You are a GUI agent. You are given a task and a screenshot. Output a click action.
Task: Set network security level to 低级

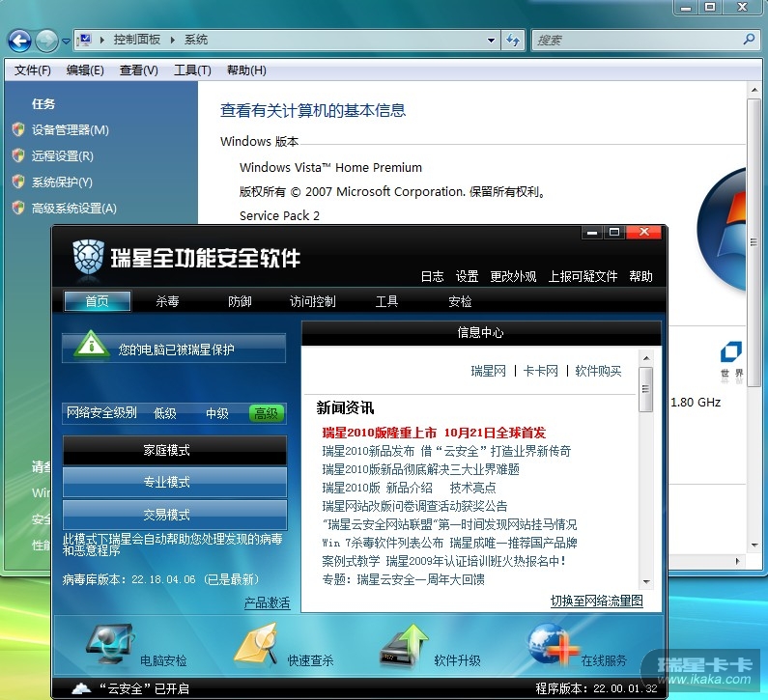[x=164, y=413]
